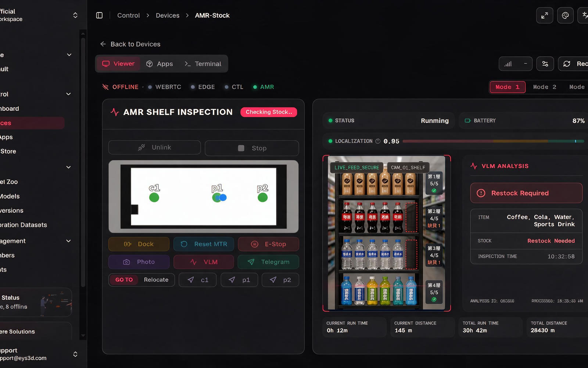This screenshot has height=368, width=588.
Task: Click Reset MTR button
Action: click(x=204, y=244)
